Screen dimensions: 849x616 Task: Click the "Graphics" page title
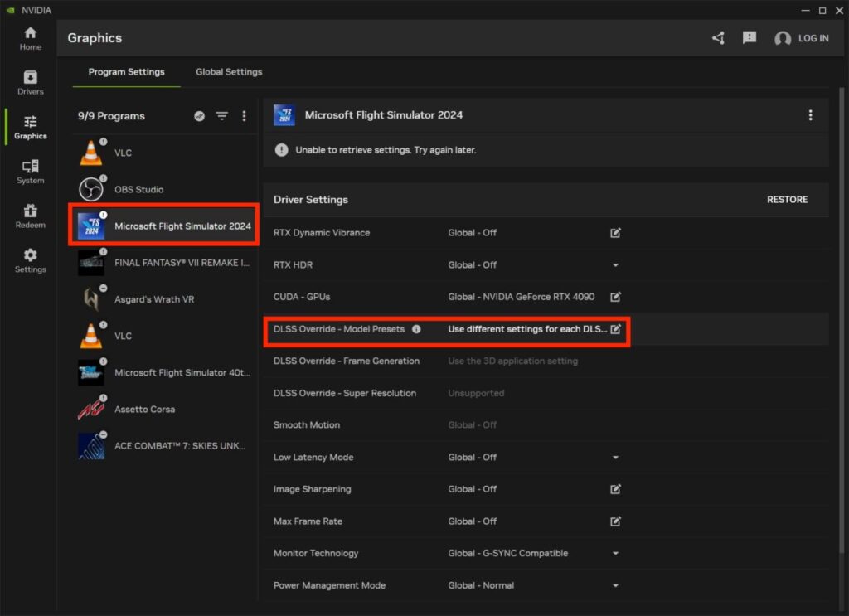(x=95, y=38)
